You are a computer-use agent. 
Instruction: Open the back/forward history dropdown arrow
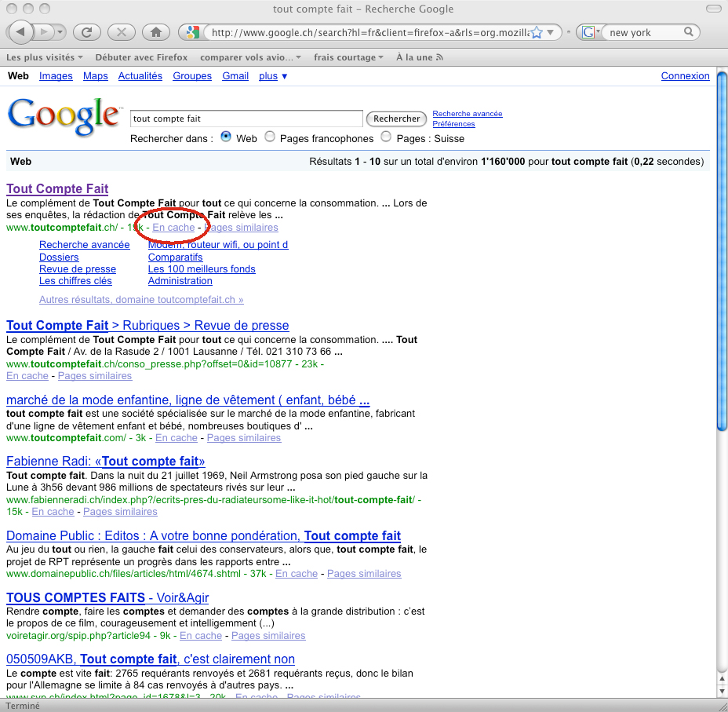point(60,32)
